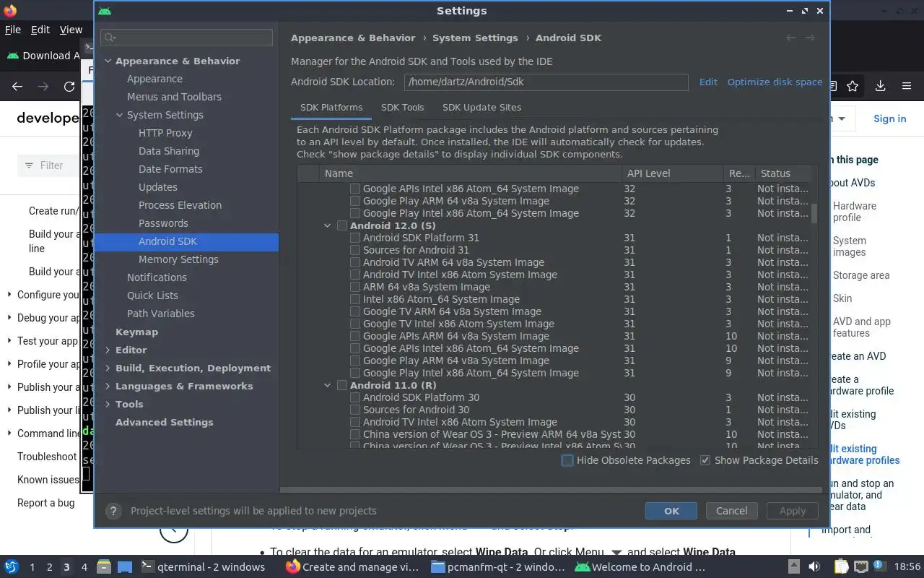Expand the Tools settings node

click(x=108, y=404)
